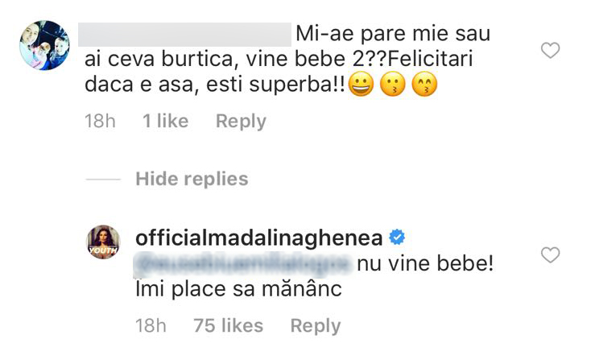Open the first commenter's profile picture
The height and width of the screenshot is (364, 595).
pos(43,46)
